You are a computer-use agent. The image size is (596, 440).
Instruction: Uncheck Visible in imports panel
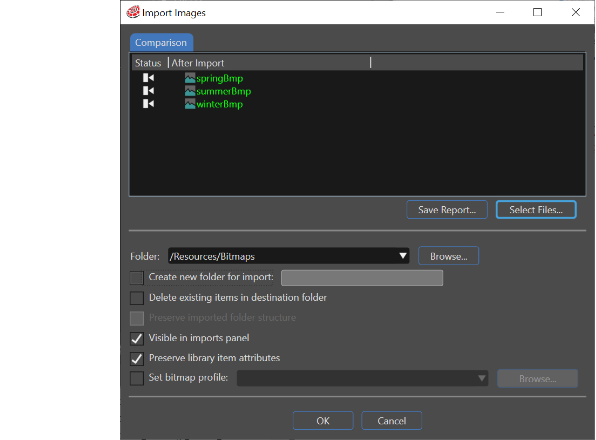tap(137, 338)
